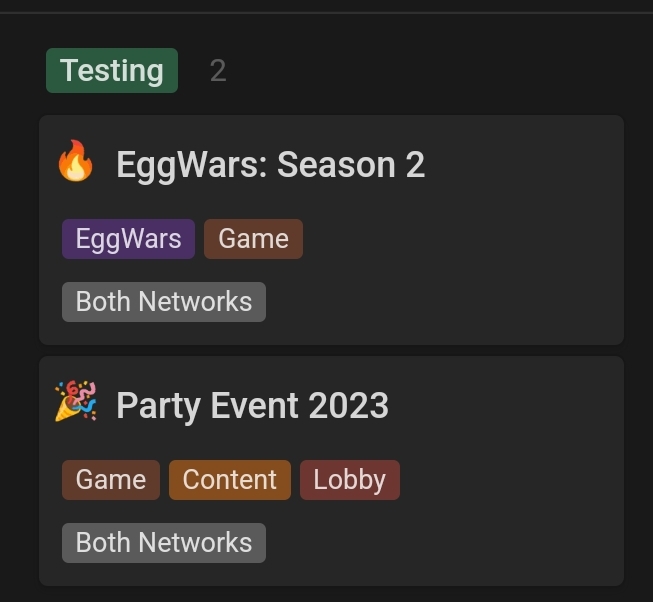Click the 2023 text in Party Event title
The height and width of the screenshot is (602, 653).
point(349,406)
